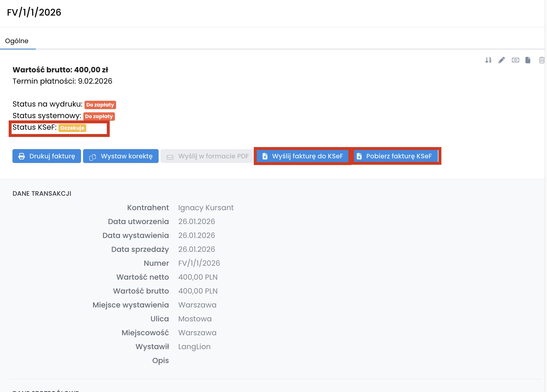
Task: Switch to the Ogólne tab
Action: (x=17, y=41)
